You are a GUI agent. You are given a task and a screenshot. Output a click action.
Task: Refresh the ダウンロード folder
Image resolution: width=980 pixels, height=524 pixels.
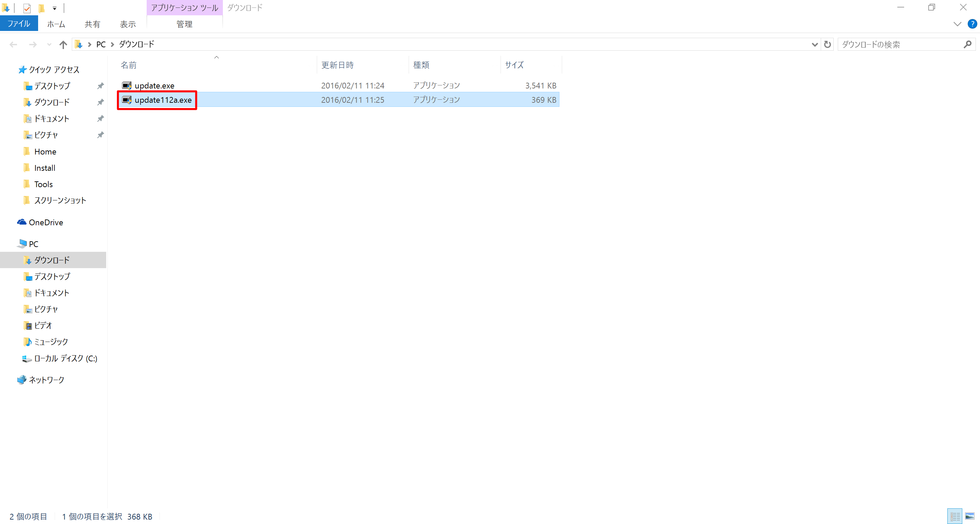tap(827, 45)
